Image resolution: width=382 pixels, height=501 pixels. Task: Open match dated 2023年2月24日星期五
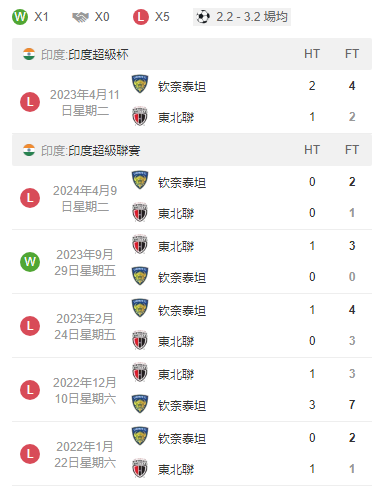(85, 327)
